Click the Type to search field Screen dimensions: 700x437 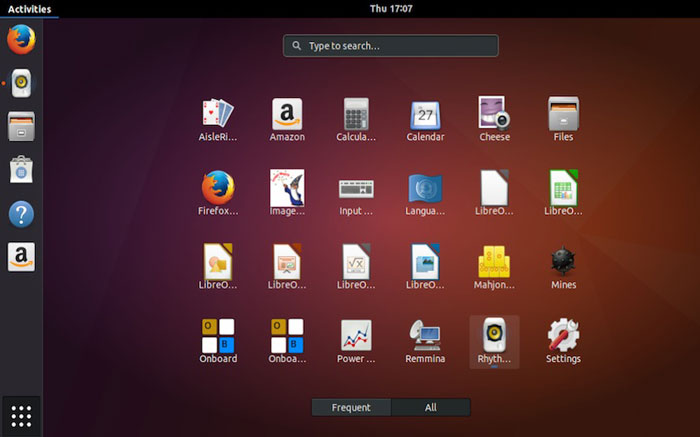pyautogui.click(x=391, y=46)
